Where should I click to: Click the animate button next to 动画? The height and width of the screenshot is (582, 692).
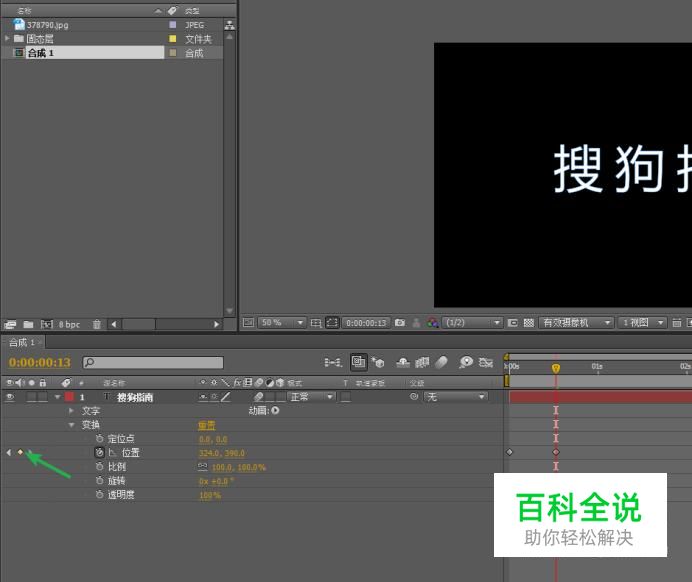point(275,410)
